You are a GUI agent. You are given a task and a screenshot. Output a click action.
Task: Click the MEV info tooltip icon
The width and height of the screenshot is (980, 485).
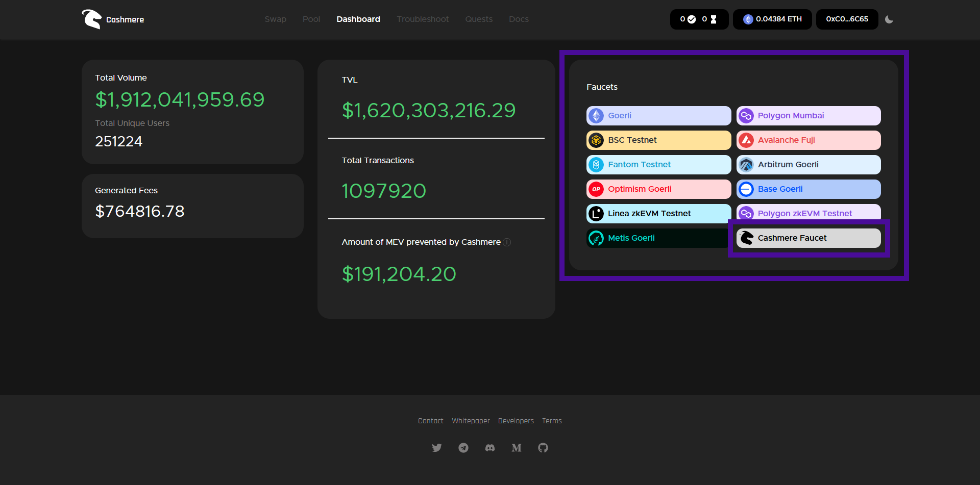(507, 242)
